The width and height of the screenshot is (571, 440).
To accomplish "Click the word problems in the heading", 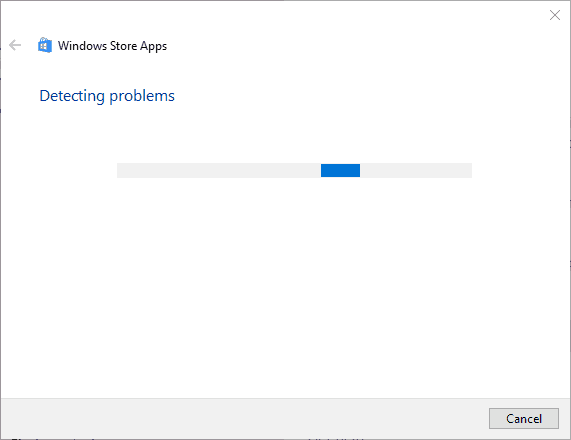I will pos(142,96).
